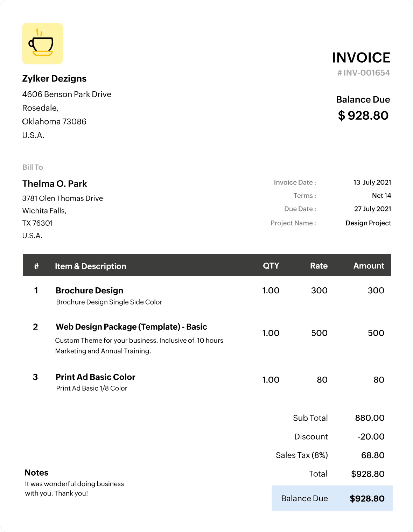Click the Design Project project name
Viewport: 413px width, 532px height.
point(368,223)
